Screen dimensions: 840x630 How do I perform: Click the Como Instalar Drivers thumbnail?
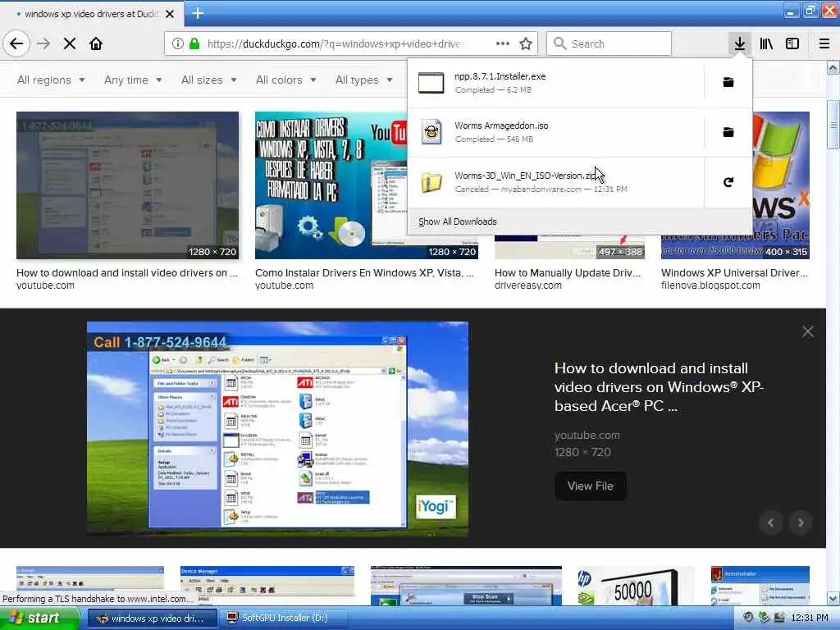tap(331, 185)
